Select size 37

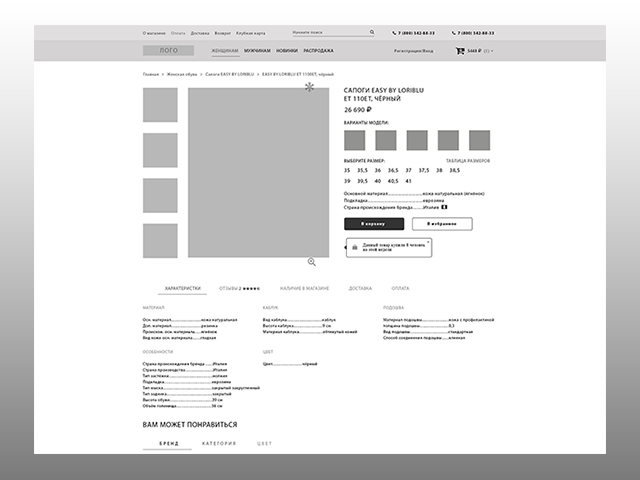[409, 171]
